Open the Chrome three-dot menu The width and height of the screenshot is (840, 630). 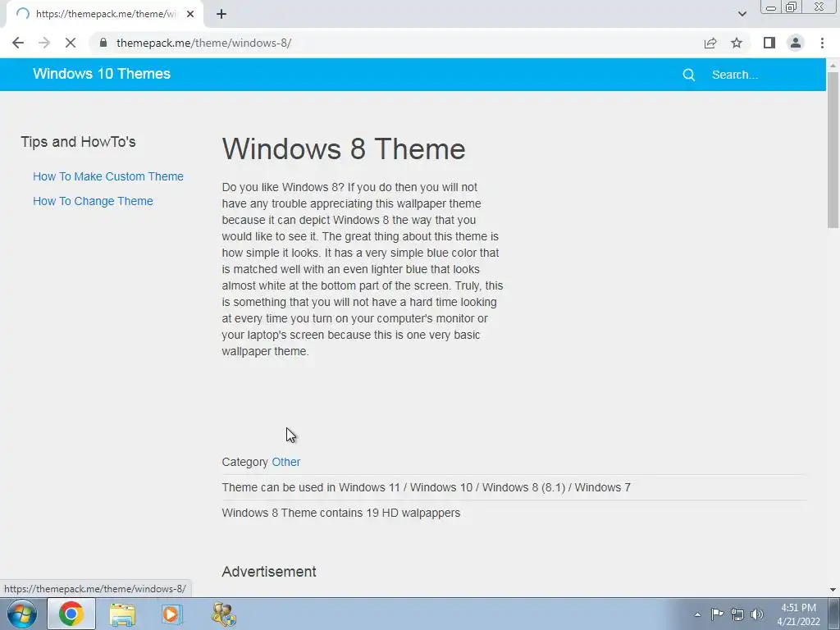[x=822, y=43]
